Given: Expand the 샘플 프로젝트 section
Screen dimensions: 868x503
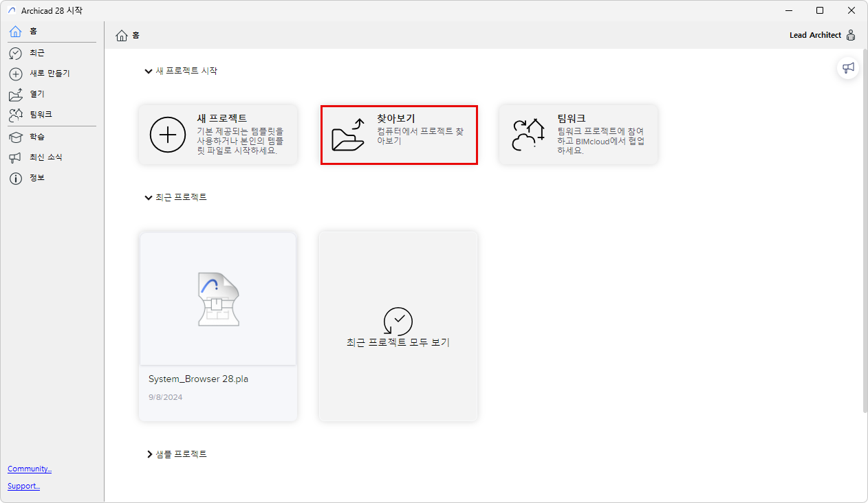Looking at the screenshot, I should point(149,454).
